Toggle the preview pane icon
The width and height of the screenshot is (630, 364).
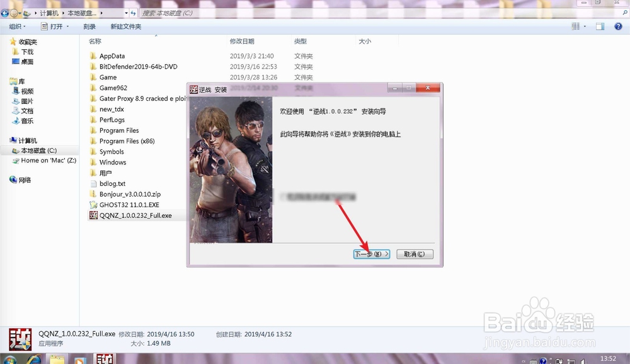[x=600, y=26]
